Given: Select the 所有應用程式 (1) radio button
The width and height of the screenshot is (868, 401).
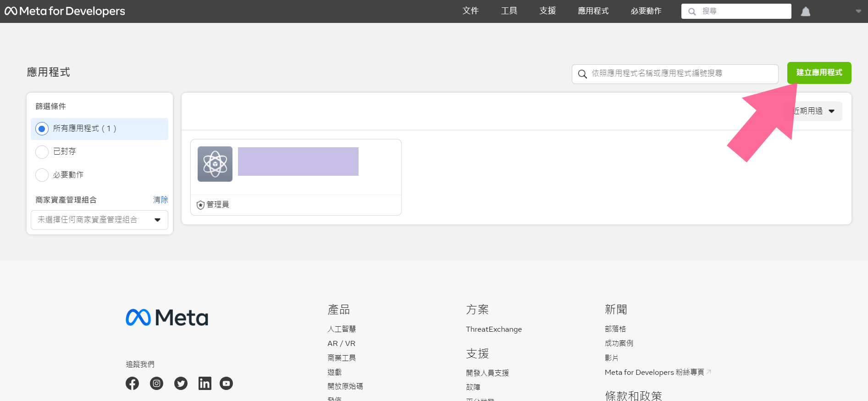Looking at the screenshot, I should (42, 129).
